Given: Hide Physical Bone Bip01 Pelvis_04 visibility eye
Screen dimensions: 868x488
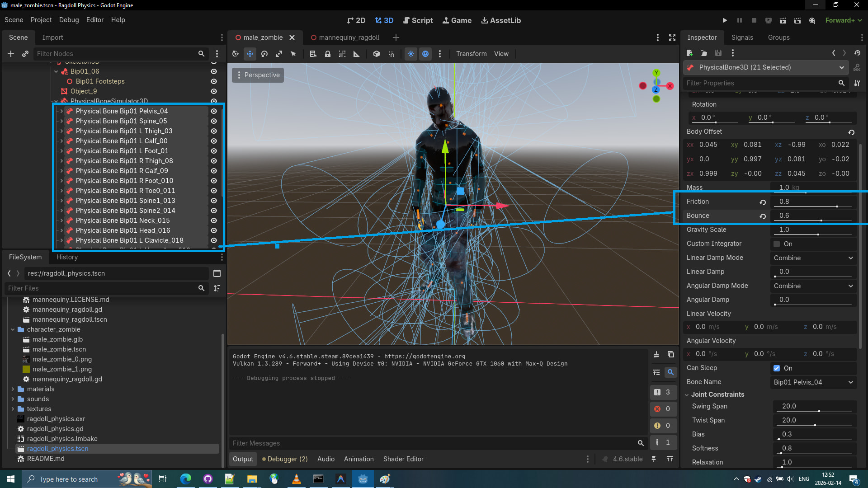Looking at the screenshot, I should point(214,111).
